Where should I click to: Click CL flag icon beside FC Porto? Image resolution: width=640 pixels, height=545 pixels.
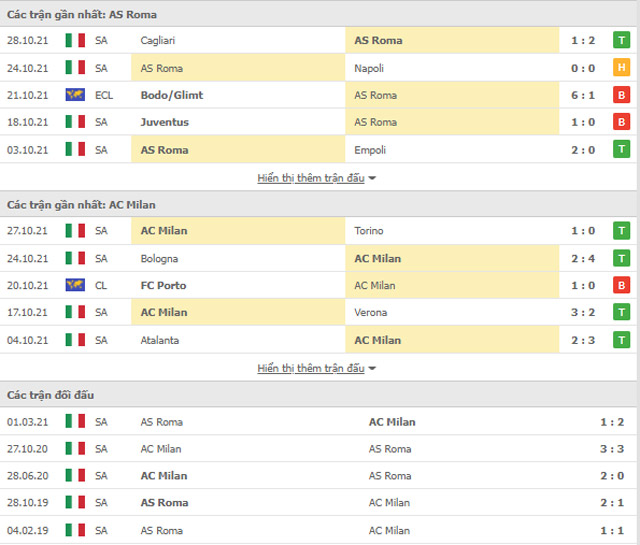[x=75, y=285]
